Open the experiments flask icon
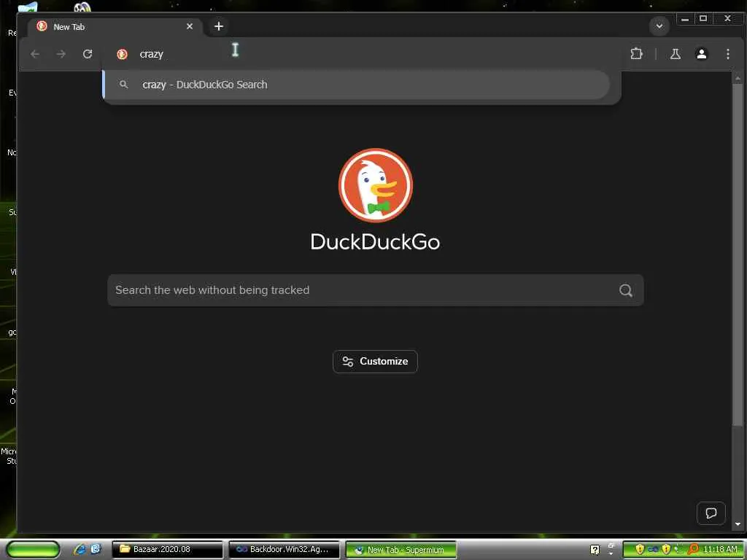This screenshot has width=747, height=560. tap(675, 54)
